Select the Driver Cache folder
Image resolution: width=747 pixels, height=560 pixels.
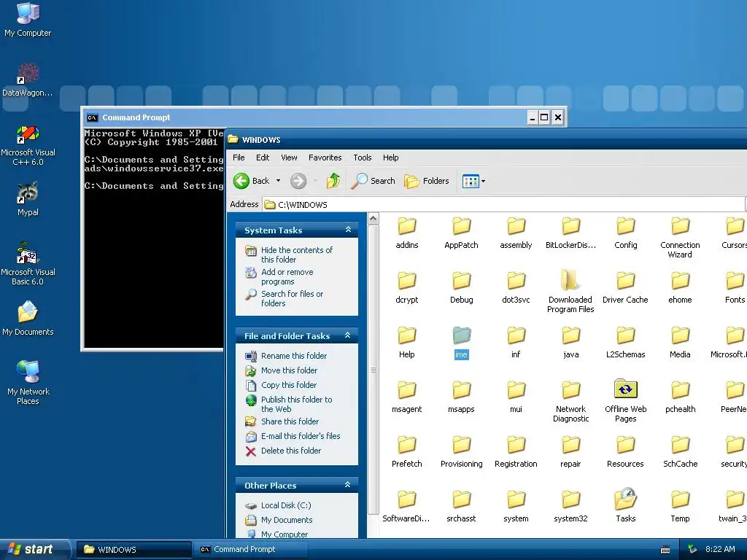625,287
